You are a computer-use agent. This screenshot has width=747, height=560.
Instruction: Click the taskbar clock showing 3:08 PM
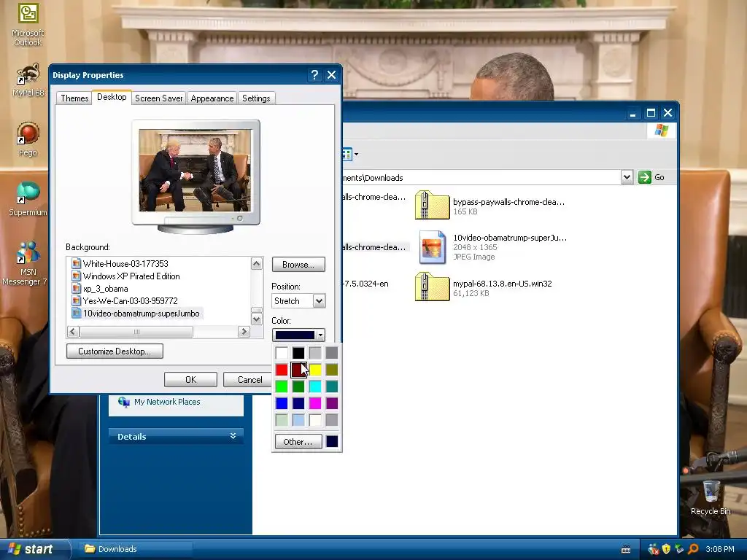(719, 549)
